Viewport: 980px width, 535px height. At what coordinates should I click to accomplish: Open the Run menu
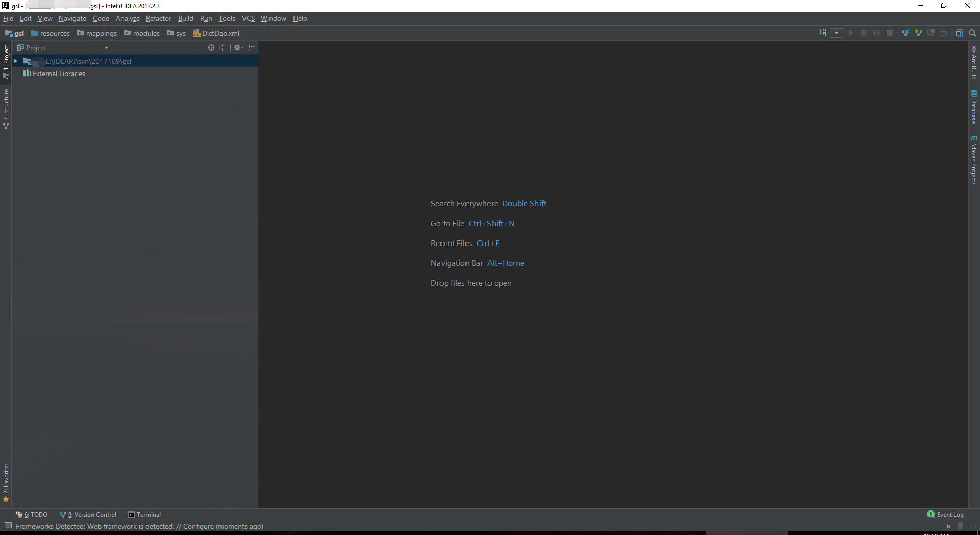click(x=206, y=18)
